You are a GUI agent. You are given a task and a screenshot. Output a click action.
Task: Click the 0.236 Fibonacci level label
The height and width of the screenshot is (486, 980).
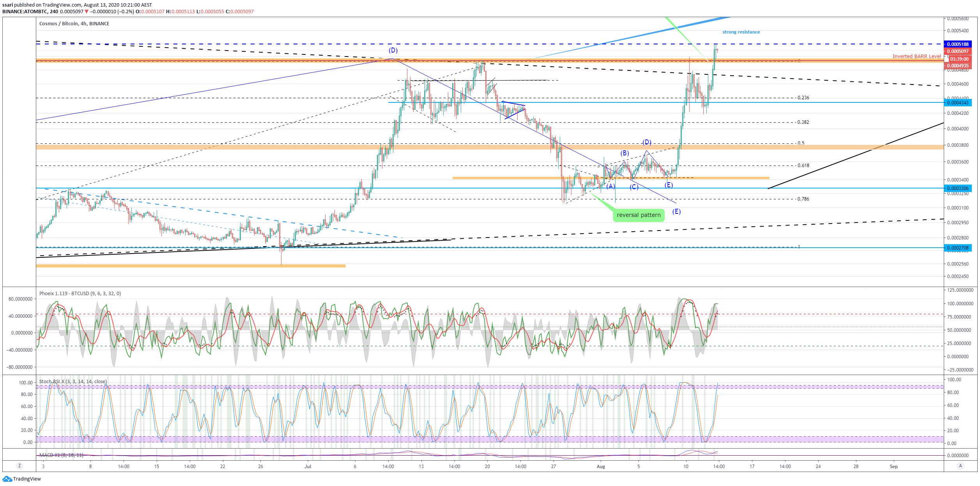point(803,98)
